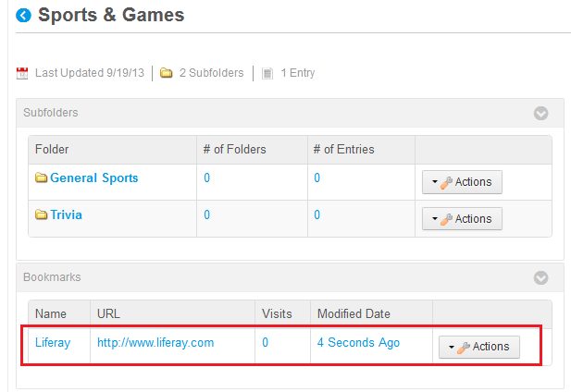Visit the http://www.liferay.com URL link
Screen dimensions: 571x392
click(x=155, y=343)
